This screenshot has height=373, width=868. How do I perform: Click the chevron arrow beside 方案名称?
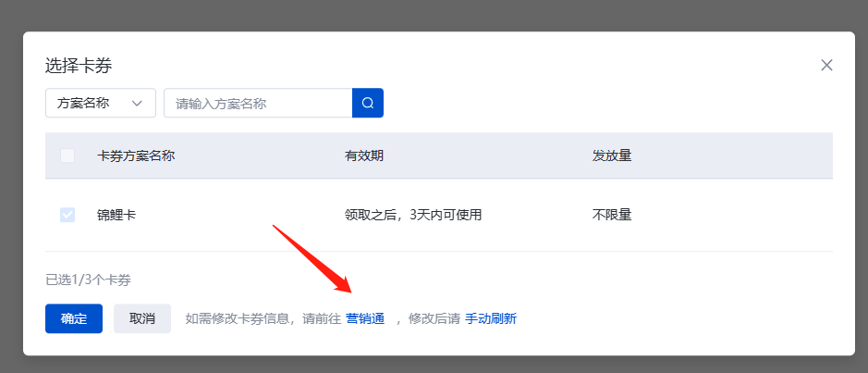138,104
